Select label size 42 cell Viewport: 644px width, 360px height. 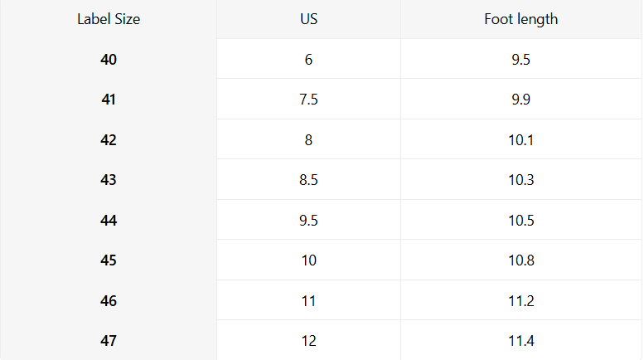coord(109,140)
